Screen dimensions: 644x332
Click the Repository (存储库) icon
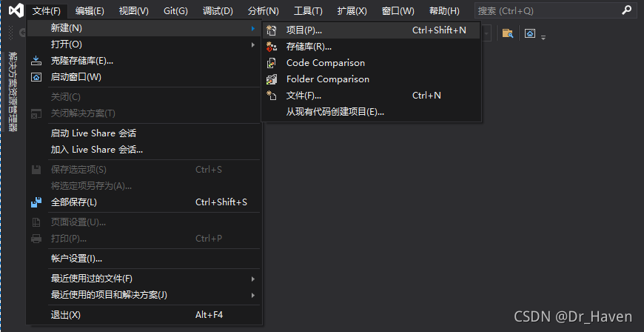pyautogui.click(x=271, y=47)
